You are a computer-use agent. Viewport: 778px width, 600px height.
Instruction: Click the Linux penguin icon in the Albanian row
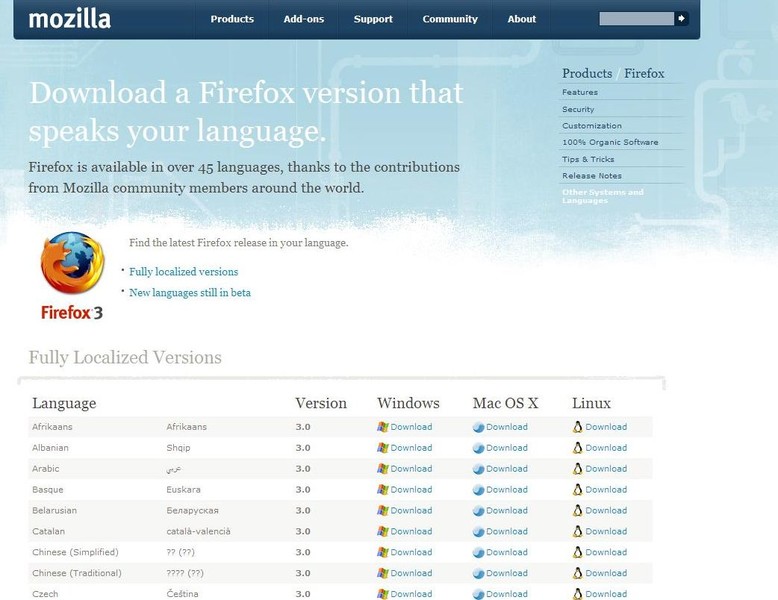[578, 448]
